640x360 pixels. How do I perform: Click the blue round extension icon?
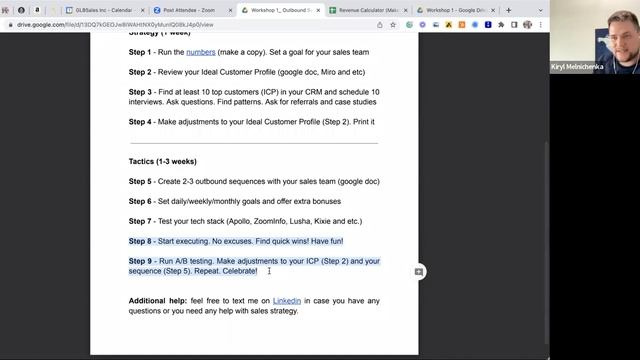[475, 25]
